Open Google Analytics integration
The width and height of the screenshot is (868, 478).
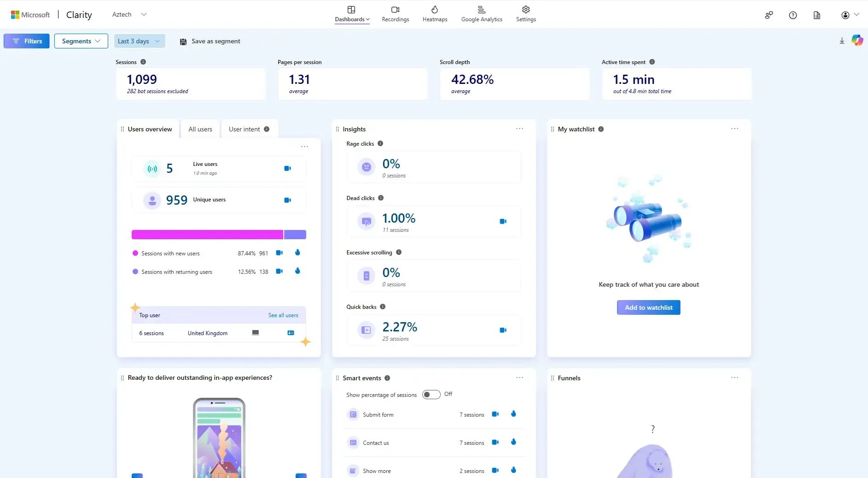tap(481, 13)
